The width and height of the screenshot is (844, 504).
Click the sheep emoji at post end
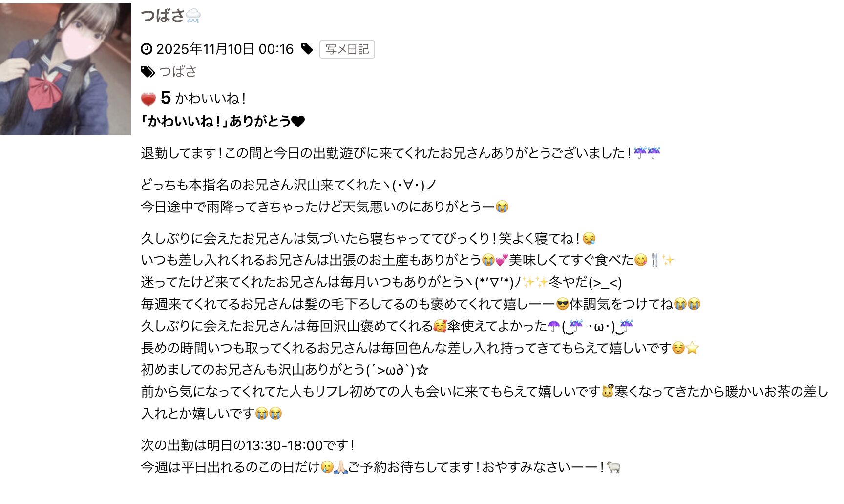[613, 467]
